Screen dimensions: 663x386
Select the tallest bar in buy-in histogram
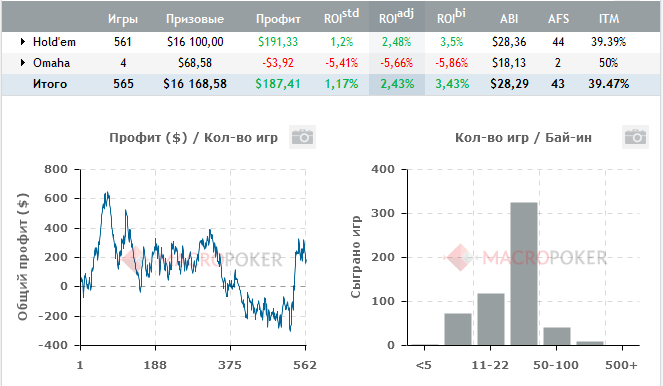click(524, 274)
